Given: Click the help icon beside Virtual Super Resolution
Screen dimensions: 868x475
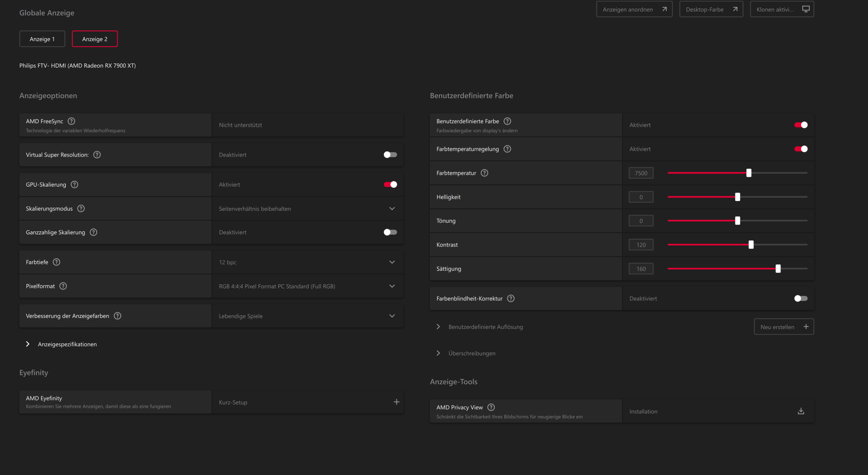Looking at the screenshot, I should (x=97, y=155).
